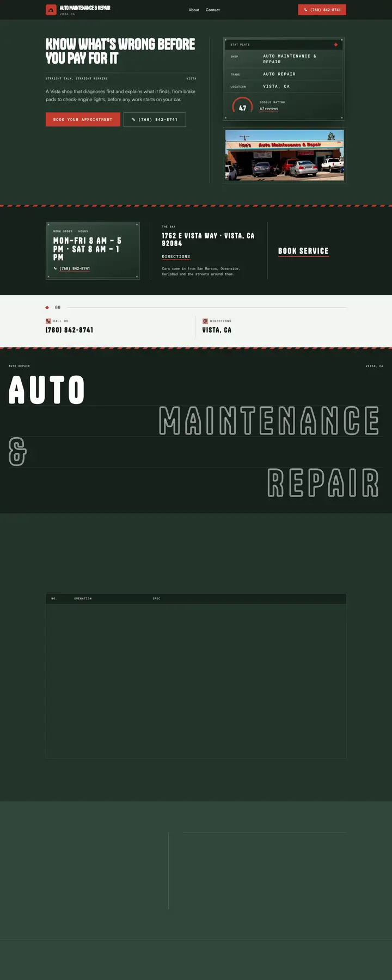Click headline Know What's Wrong Before
Viewport: 392px width, 980px height.
[120, 51]
